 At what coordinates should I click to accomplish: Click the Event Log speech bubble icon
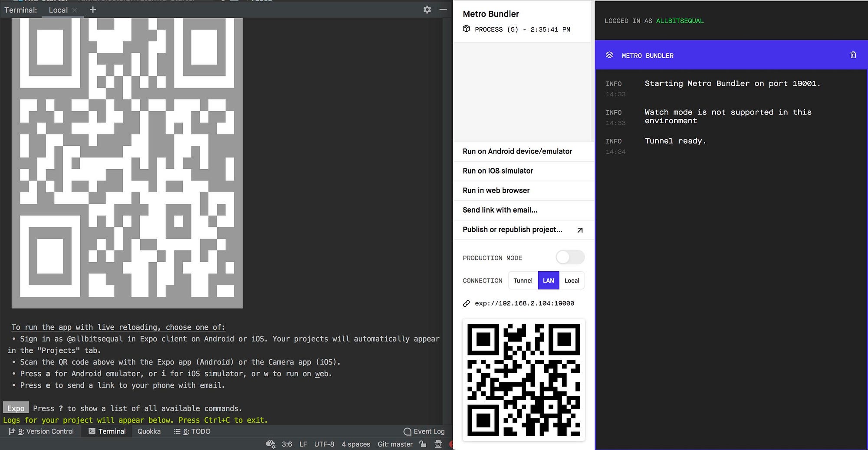407,431
